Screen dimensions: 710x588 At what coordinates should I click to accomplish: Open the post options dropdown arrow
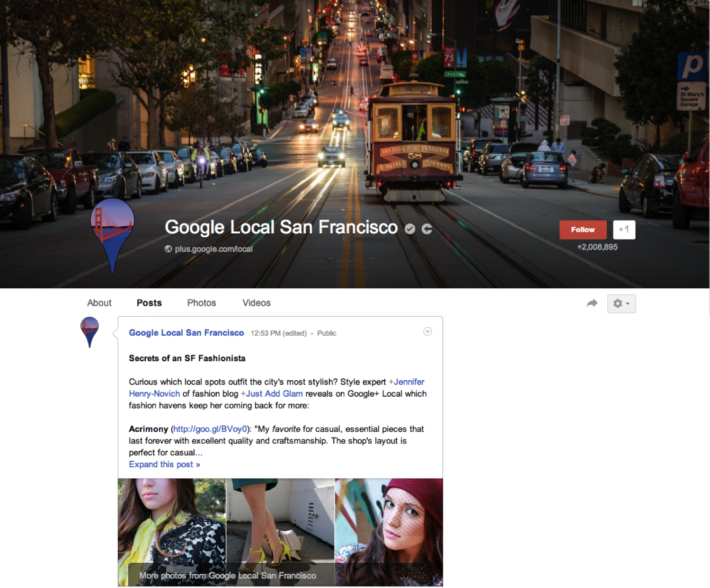click(x=427, y=331)
